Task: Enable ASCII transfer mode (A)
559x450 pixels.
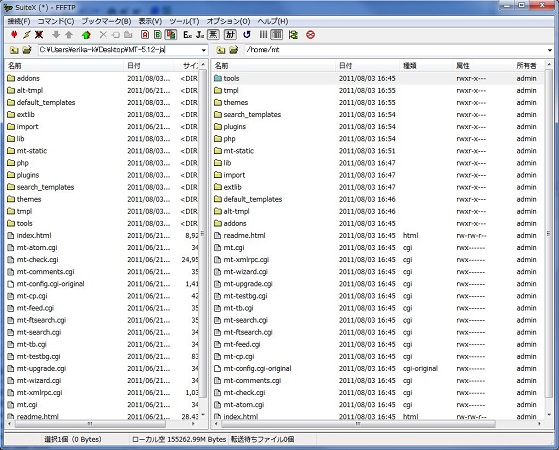Action: click(x=145, y=35)
